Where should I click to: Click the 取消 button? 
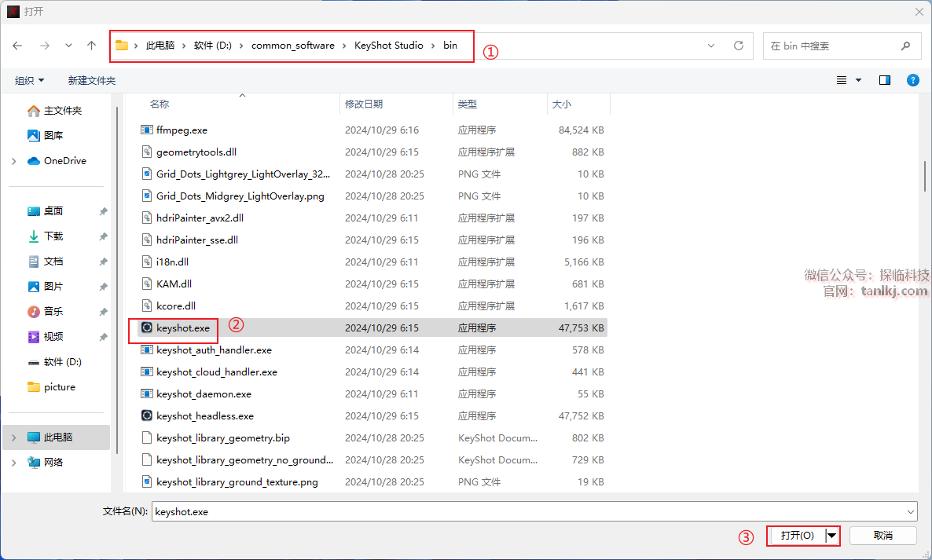(882, 535)
